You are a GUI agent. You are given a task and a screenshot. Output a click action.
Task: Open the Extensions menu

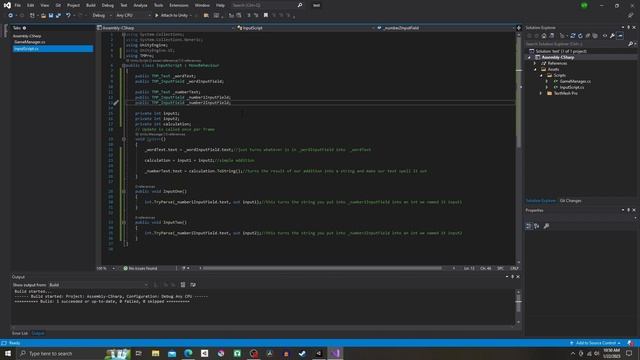(179, 5)
